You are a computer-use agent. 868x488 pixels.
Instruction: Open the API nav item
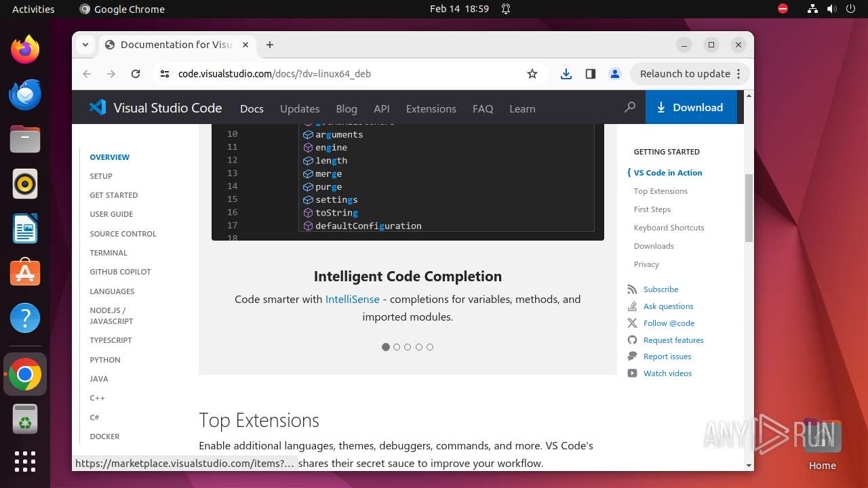coord(382,108)
